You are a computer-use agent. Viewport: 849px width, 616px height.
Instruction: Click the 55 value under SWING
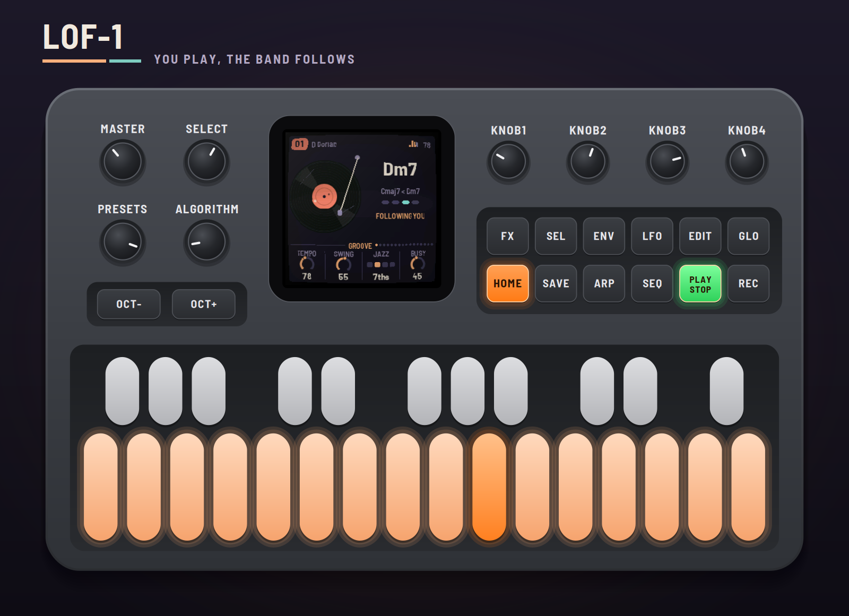click(x=343, y=277)
